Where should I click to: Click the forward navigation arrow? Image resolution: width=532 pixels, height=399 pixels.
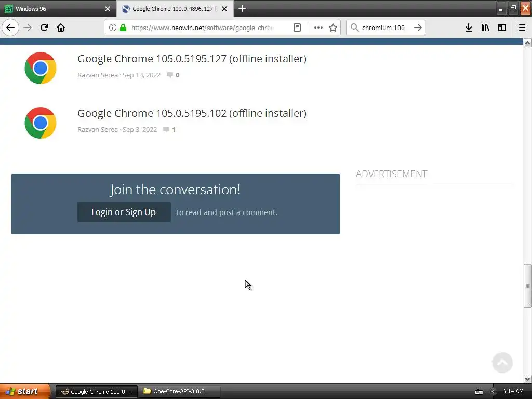coord(28,28)
